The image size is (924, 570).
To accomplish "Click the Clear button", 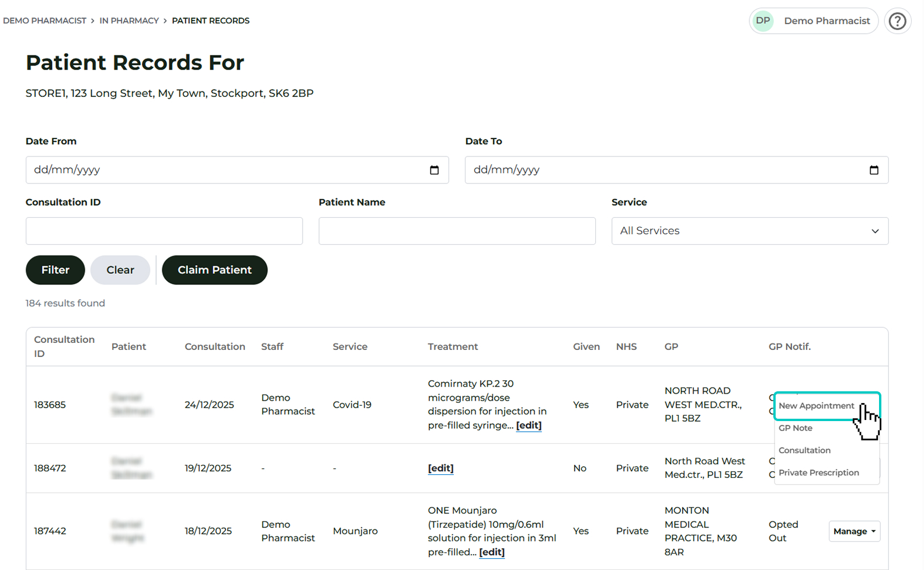I will coord(120,270).
